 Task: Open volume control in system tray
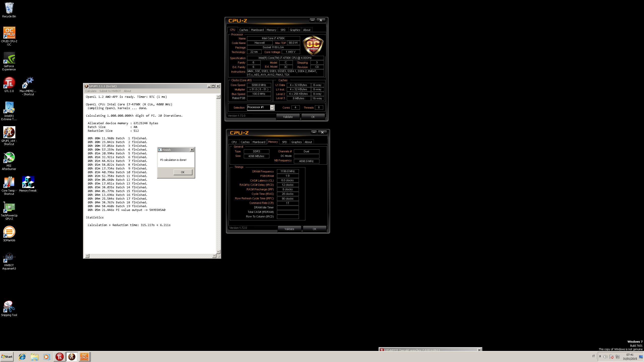coord(606,357)
